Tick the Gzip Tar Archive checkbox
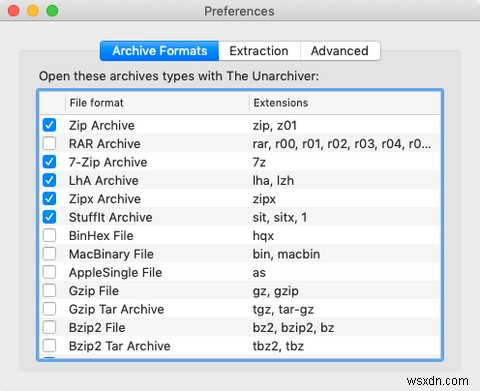This screenshot has width=480, height=391. pyautogui.click(x=49, y=309)
